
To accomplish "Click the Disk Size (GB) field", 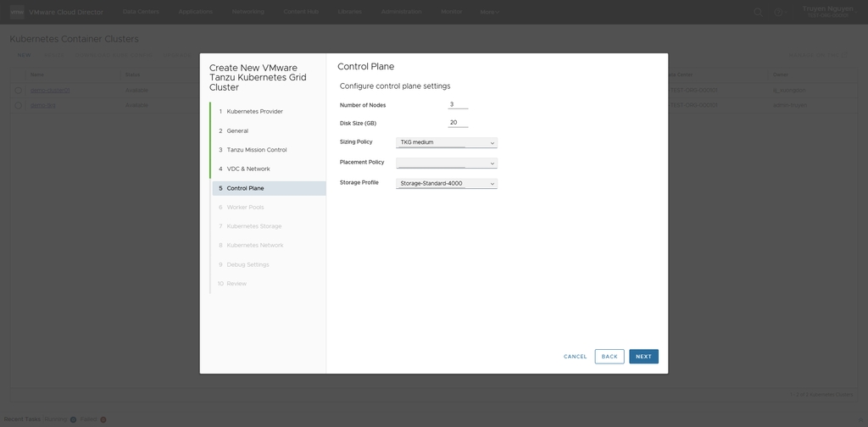I will click(458, 123).
